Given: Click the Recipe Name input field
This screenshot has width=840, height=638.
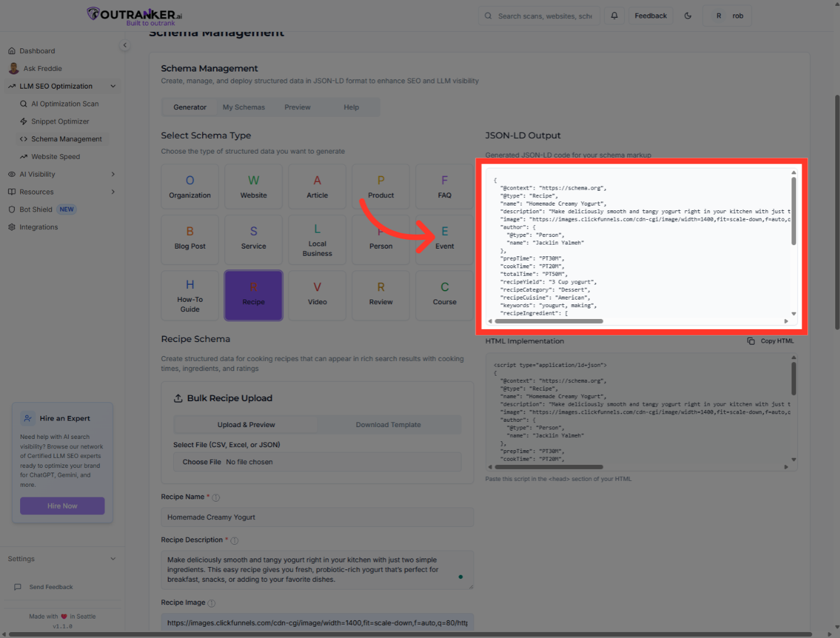Looking at the screenshot, I should tap(317, 517).
